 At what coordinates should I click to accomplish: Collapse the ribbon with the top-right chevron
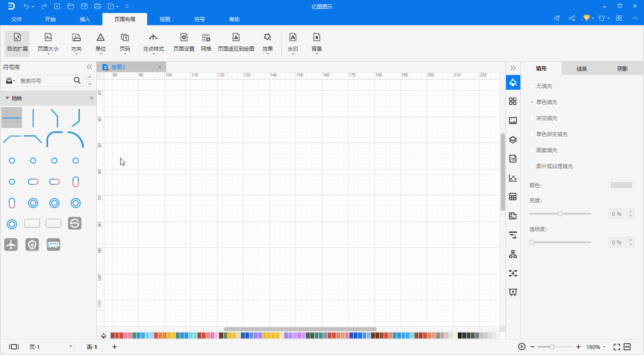(x=635, y=18)
